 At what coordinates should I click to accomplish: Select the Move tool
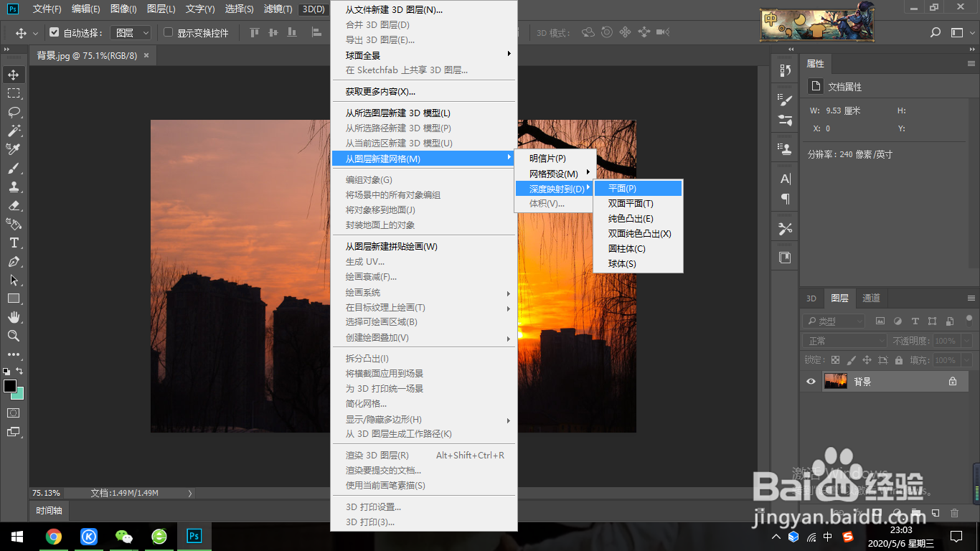pos(14,75)
